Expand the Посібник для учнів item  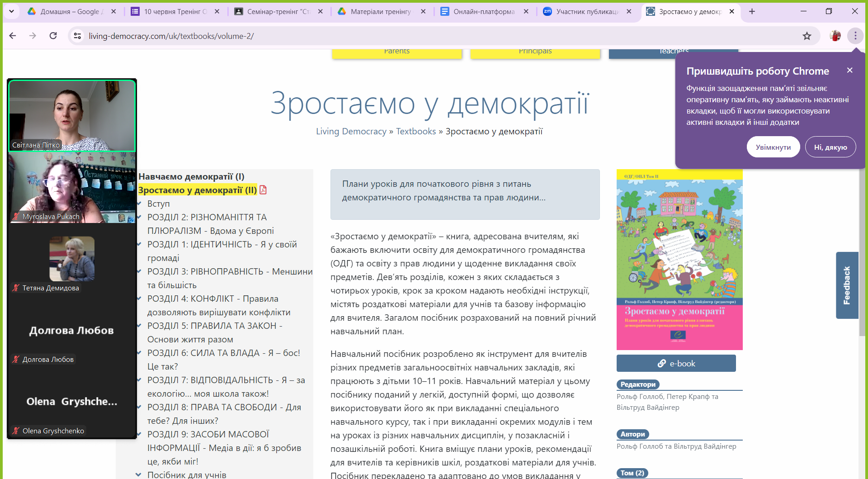pos(138,474)
